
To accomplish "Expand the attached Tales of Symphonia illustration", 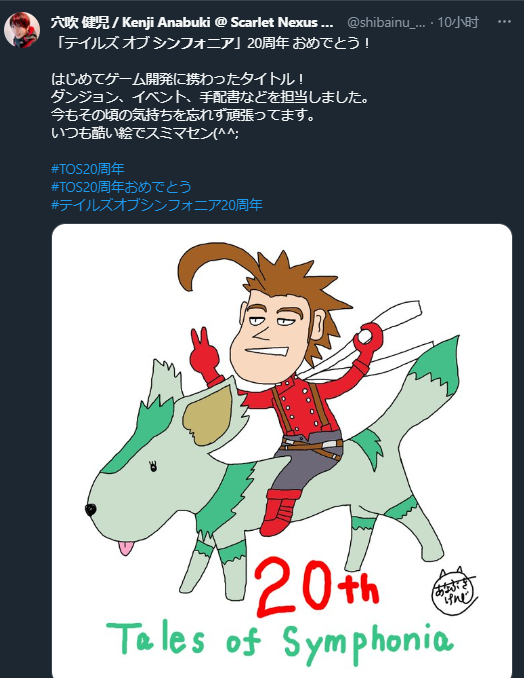I will pyautogui.click(x=282, y=451).
